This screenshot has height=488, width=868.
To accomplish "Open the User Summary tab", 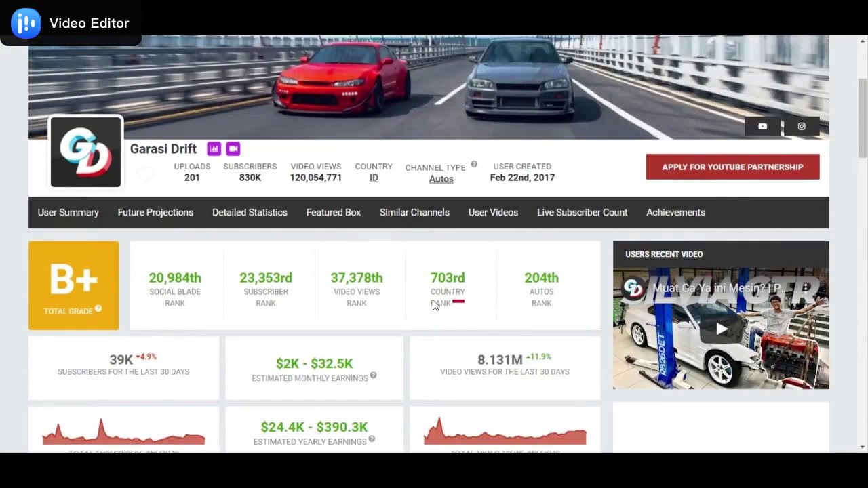I will pyautogui.click(x=68, y=212).
